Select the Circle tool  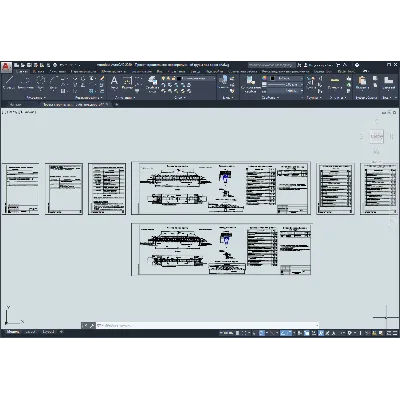pyautogui.click(x=41, y=82)
